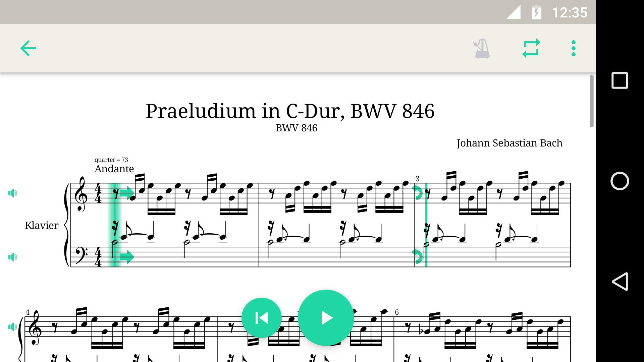Tap the Klavier instrument label
Viewport: 644px width, 362px height.
(42, 225)
